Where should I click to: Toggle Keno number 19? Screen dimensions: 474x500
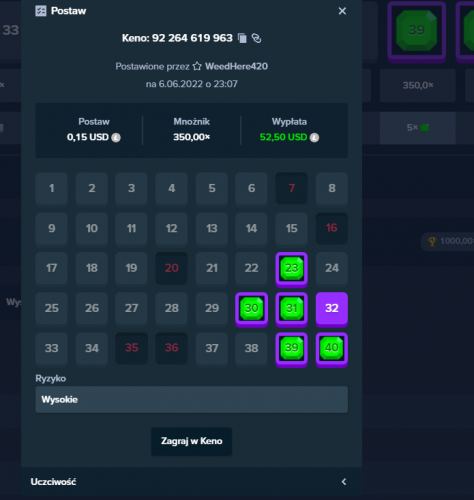point(132,268)
